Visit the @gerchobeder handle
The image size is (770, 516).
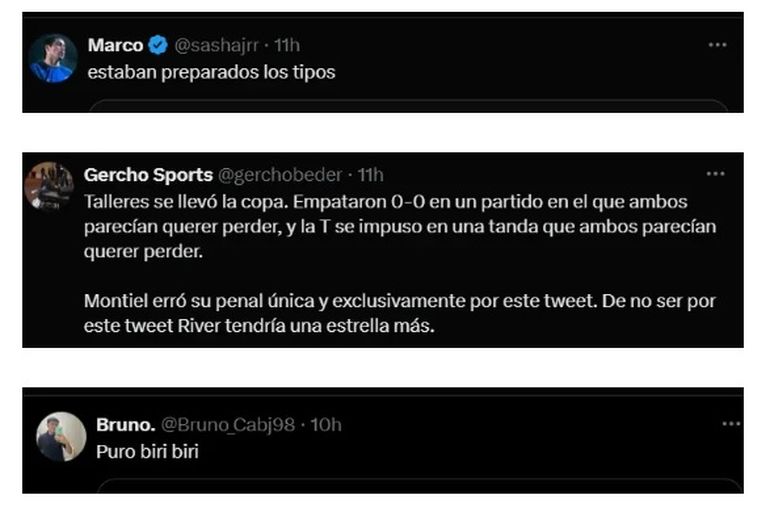point(280,175)
